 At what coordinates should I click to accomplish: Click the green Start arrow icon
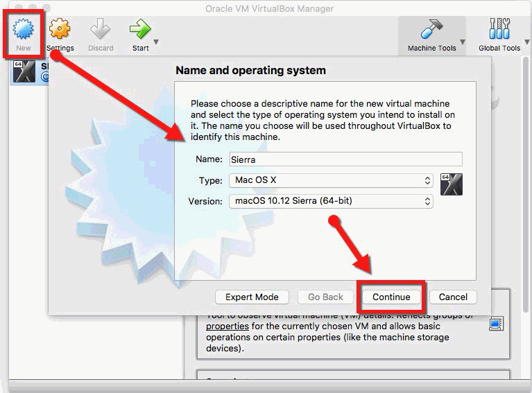tap(140, 28)
